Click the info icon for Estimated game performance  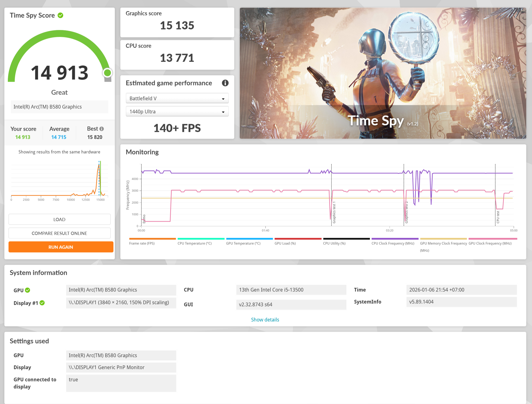pos(225,83)
